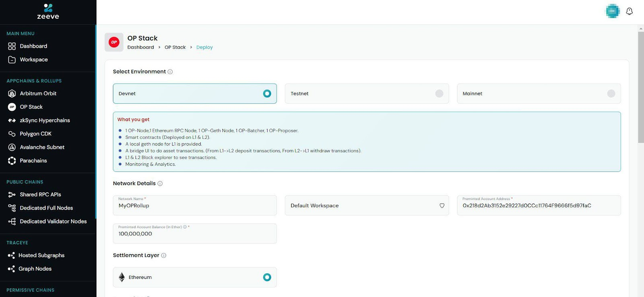Click 'TRACEYE' section label
Viewport: 644px width, 297px height.
pyautogui.click(x=18, y=243)
